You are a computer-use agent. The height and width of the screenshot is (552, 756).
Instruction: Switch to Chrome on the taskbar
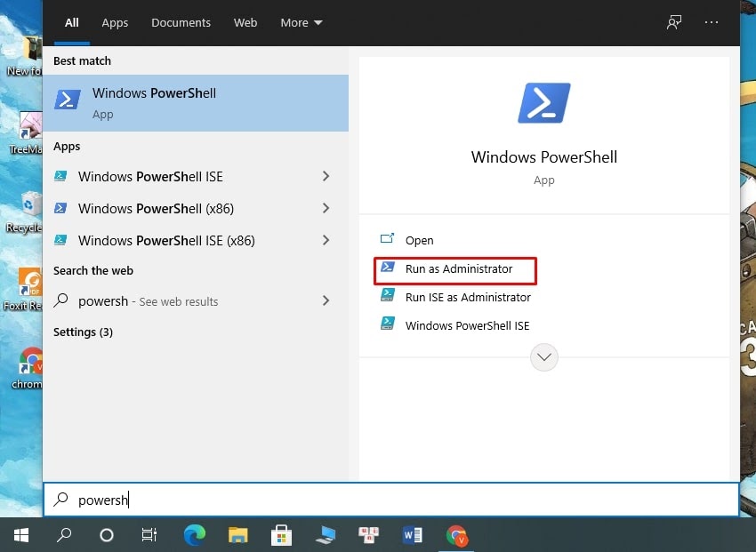456,534
